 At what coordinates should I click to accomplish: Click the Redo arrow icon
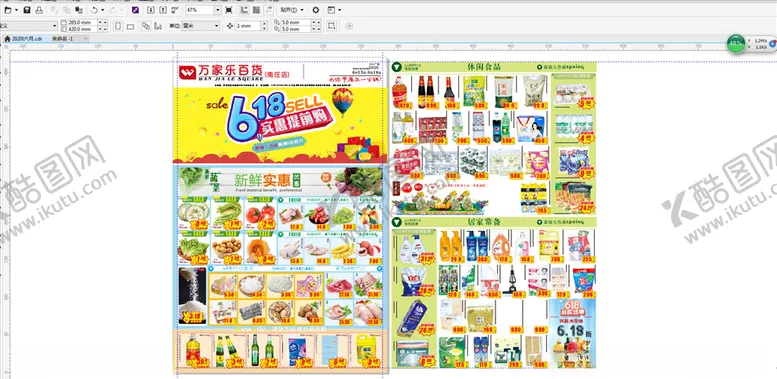coord(112,10)
